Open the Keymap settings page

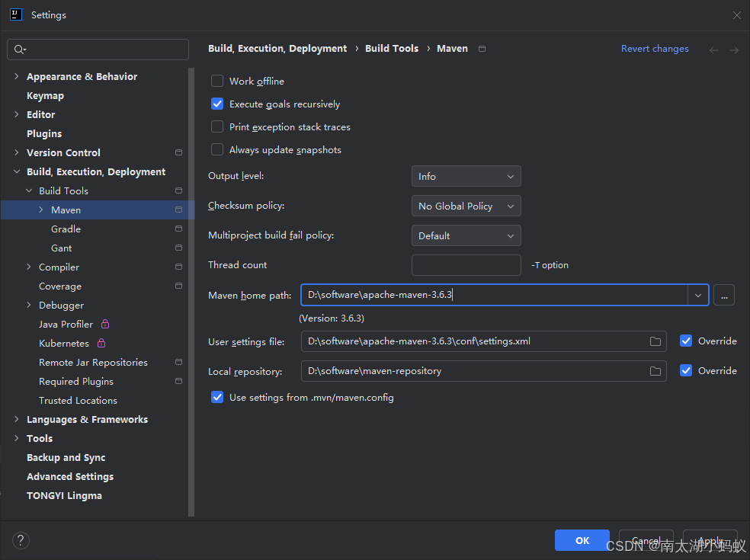(45, 96)
